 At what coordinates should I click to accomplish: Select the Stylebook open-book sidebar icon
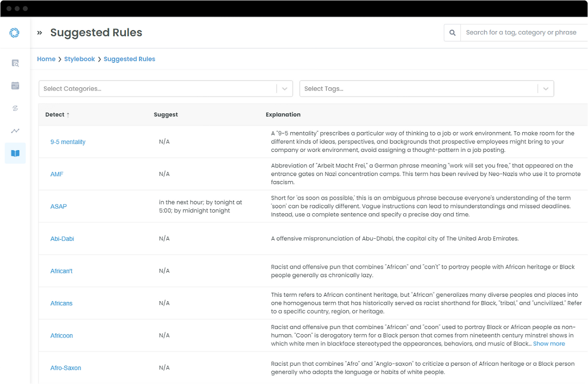15,153
